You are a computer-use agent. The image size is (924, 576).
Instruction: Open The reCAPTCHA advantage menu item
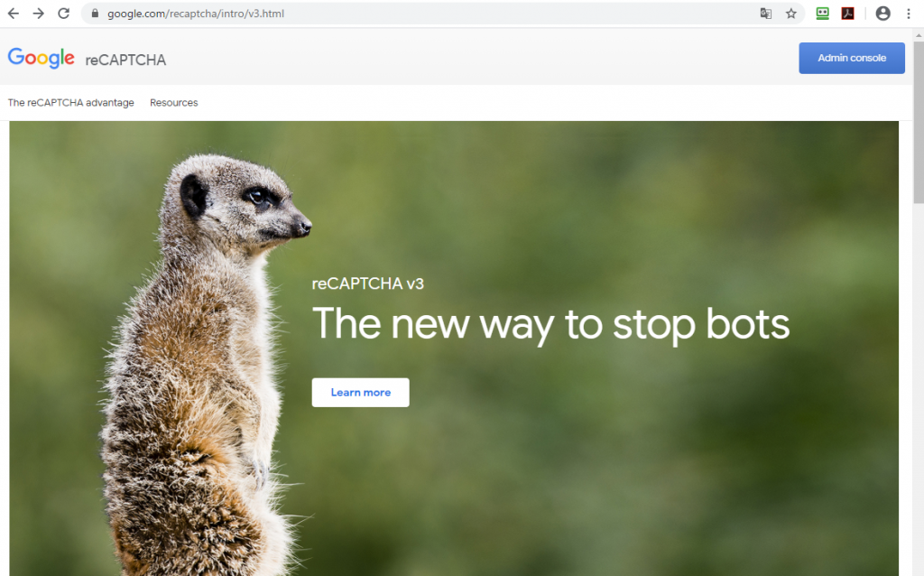click(70, 103)
